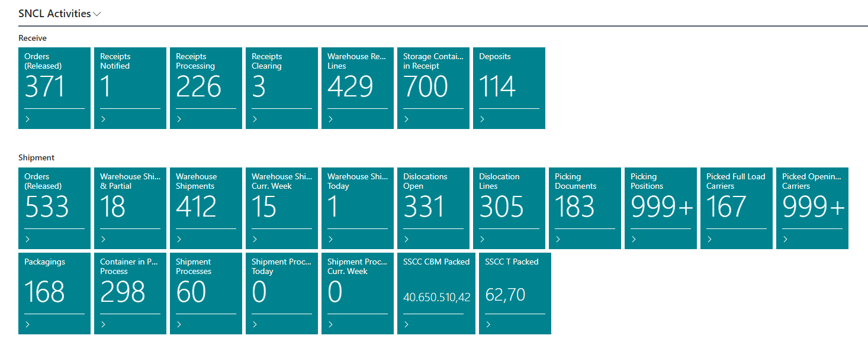Viewport: 868px width, 345px height.
Task: Click the chevron on Dislocations Open tile
Action: point(407,239)
